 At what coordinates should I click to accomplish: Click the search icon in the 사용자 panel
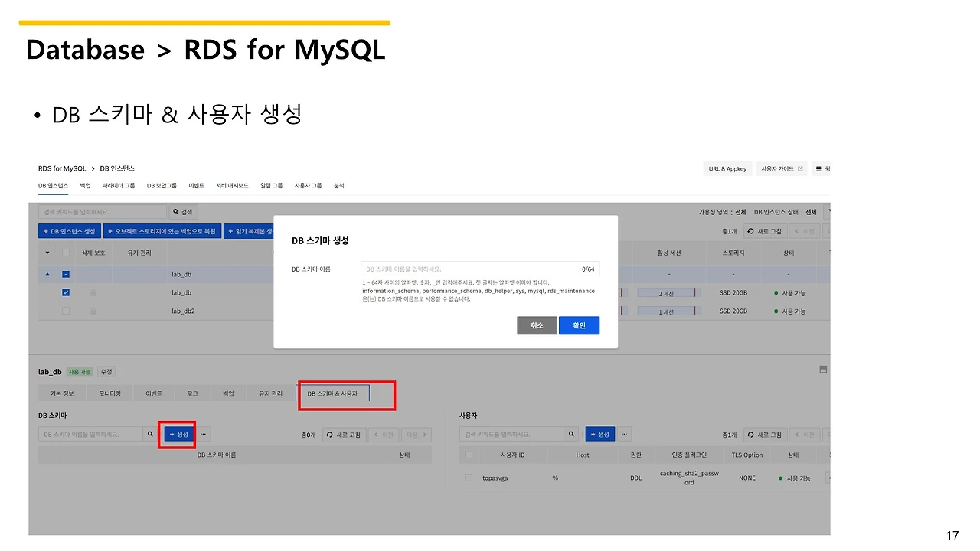(571, 434)
